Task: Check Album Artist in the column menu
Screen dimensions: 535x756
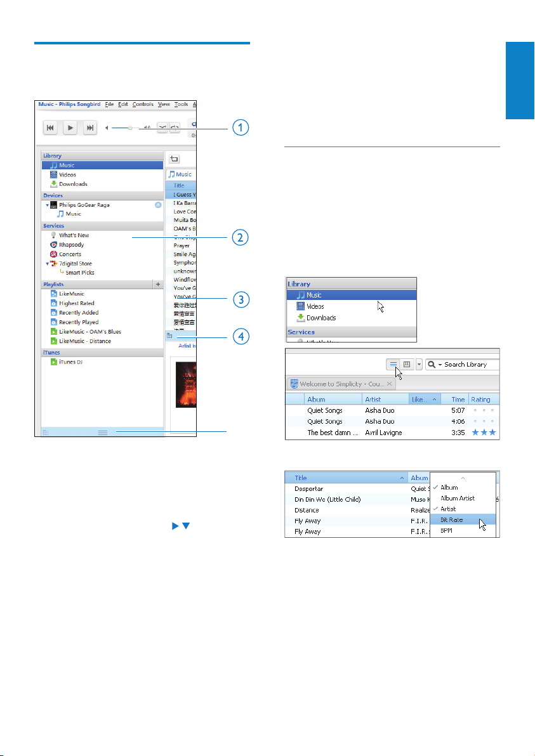Action: click(463, 498)
